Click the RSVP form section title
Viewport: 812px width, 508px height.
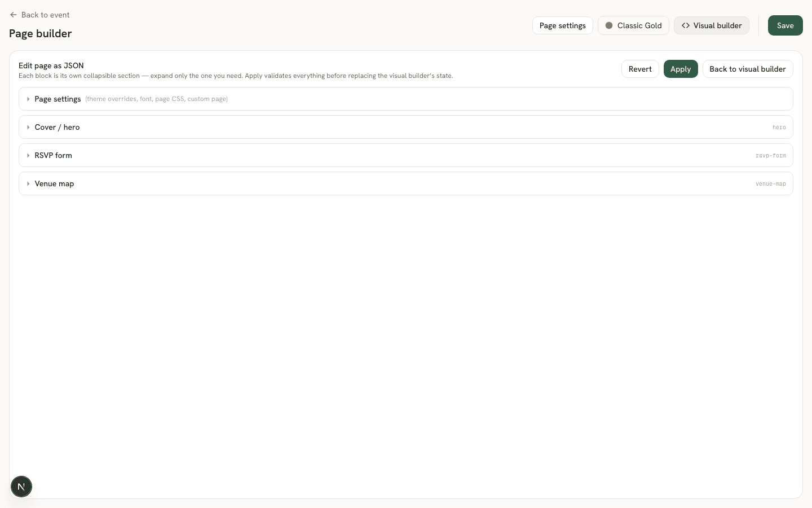[x=53, y=155]
